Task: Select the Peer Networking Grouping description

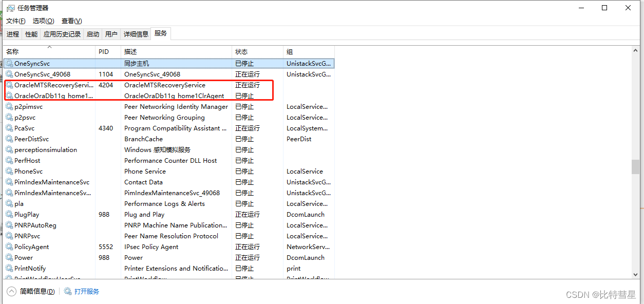Action: click(x=164, y=118)
